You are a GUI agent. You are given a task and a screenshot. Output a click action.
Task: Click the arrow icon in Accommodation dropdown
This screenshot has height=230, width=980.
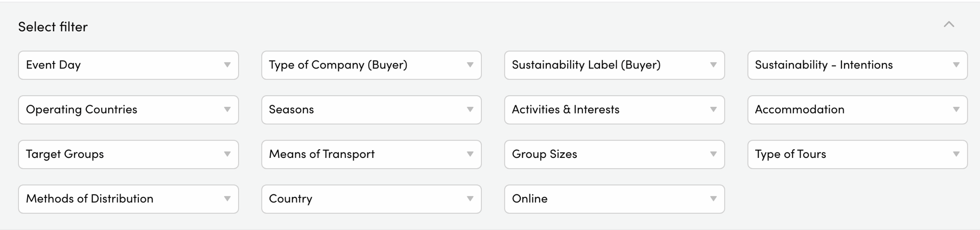(956, 109)
